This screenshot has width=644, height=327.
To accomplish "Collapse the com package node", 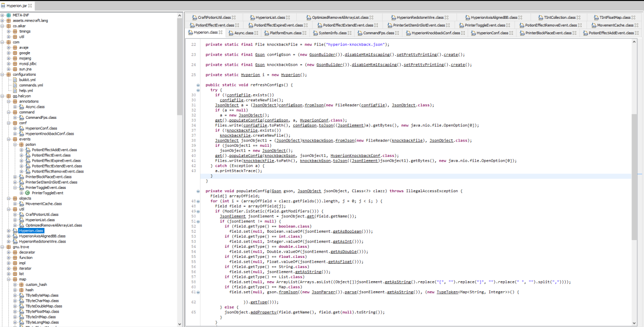I will click(x=2, y=42).
